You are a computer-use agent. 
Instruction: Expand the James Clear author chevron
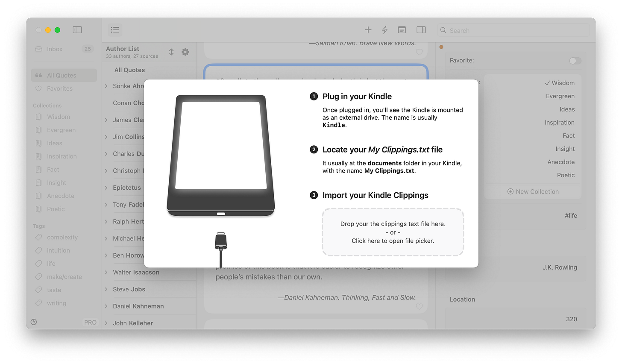(106, 120)
